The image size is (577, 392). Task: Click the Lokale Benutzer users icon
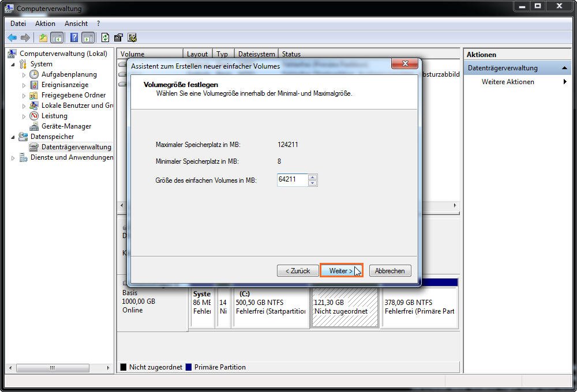pos(34,105)
